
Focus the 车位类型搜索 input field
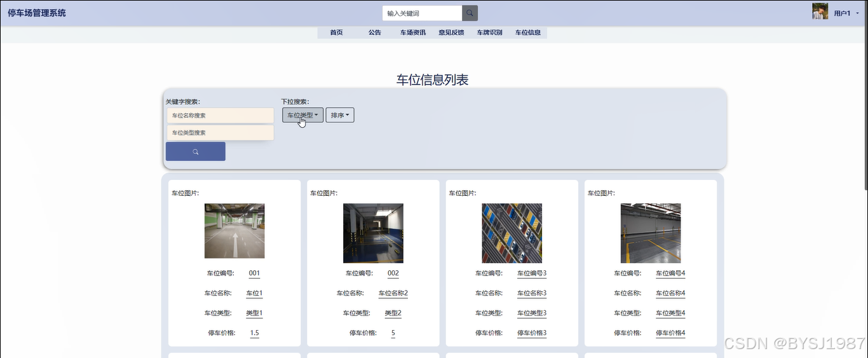click(220, 133)
